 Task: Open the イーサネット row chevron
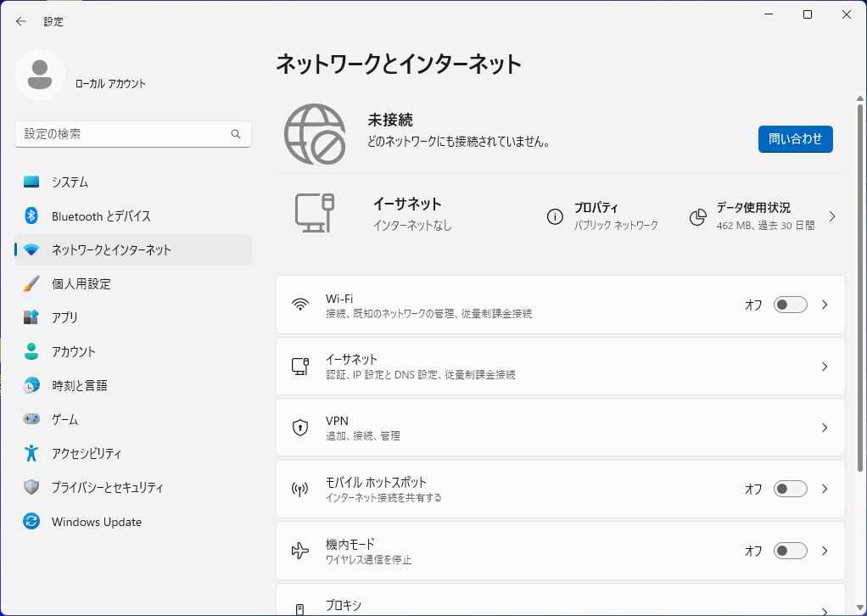coord(825,367)
